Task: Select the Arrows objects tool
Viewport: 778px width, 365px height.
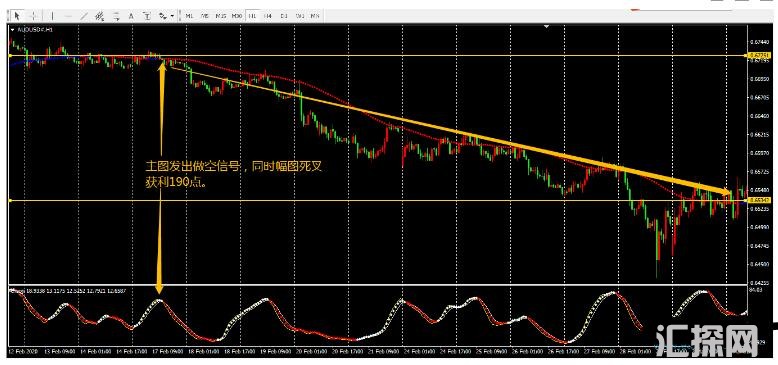Action: pyautogui.click(x=162, y=15)
